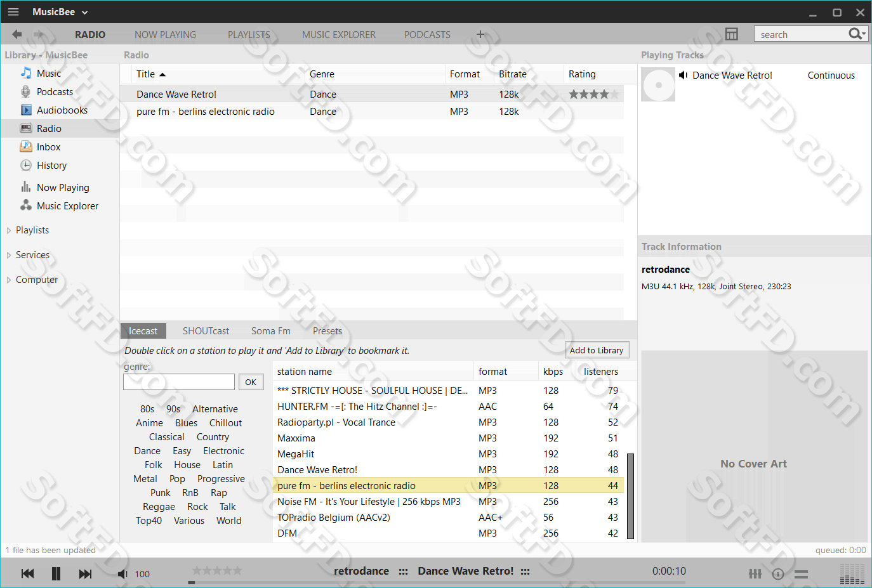Select the Presets station tab
Viewport: 872px width, 588px height.
click(327, 331)
